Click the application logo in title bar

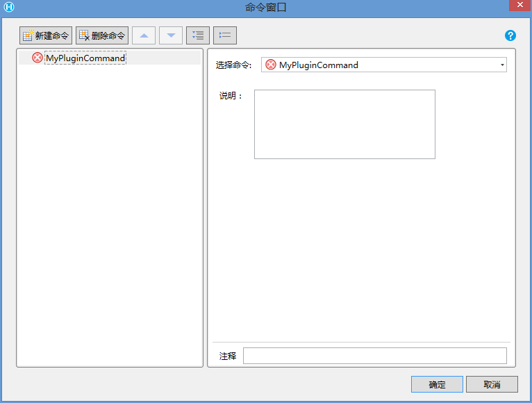(9, 7)
